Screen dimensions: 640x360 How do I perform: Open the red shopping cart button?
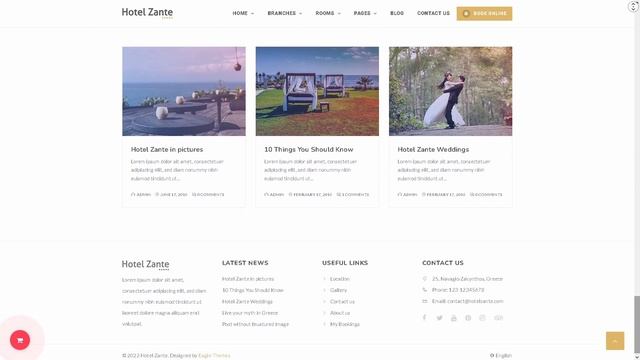(x=20, y=340)
